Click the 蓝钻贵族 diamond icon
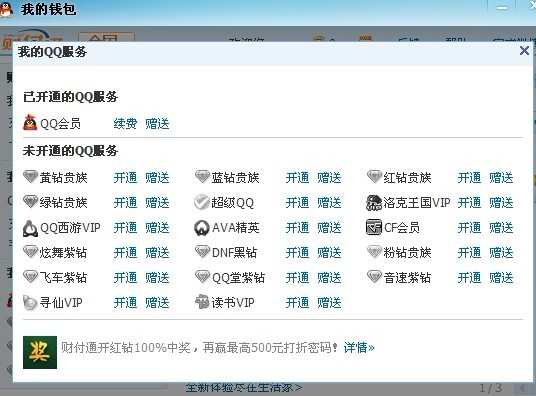536x396 pixels. [202, 177]
